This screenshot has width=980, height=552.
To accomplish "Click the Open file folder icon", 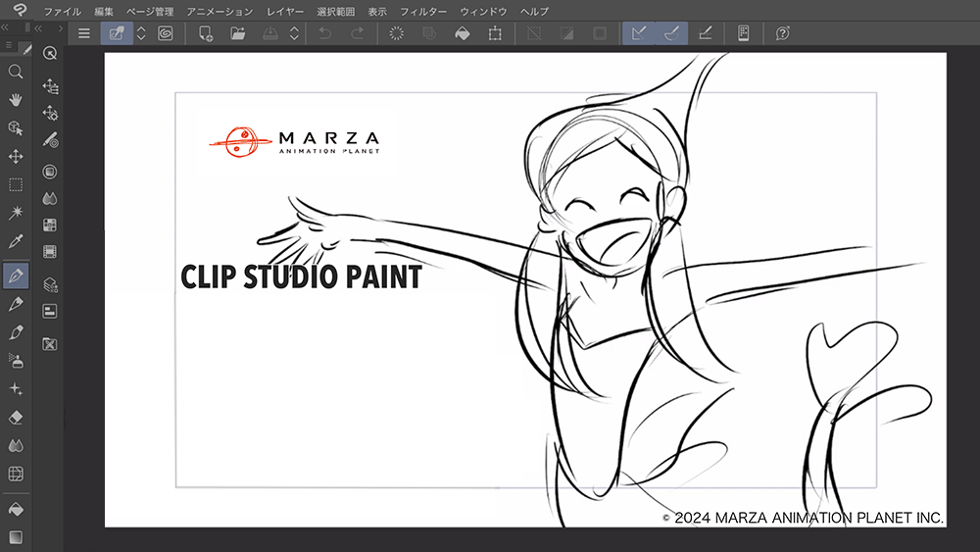I will [237, 33].
